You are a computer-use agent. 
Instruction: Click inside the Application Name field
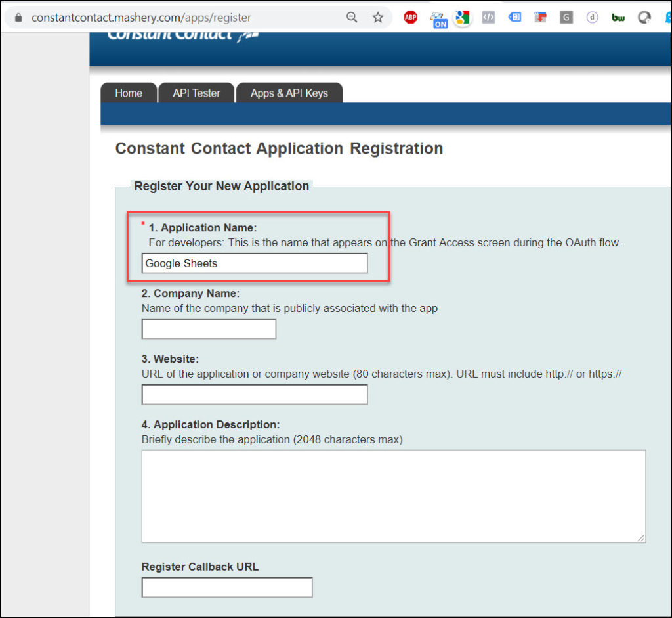coord(255,263)
